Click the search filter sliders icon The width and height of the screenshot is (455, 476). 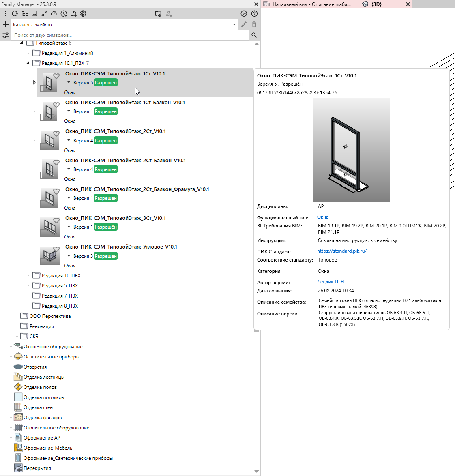click(x=6, y=35)
